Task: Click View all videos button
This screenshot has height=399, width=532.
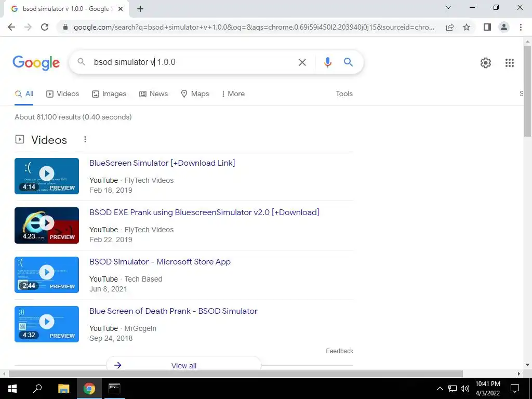Action: pyautogui.click(x=183, y=365)
